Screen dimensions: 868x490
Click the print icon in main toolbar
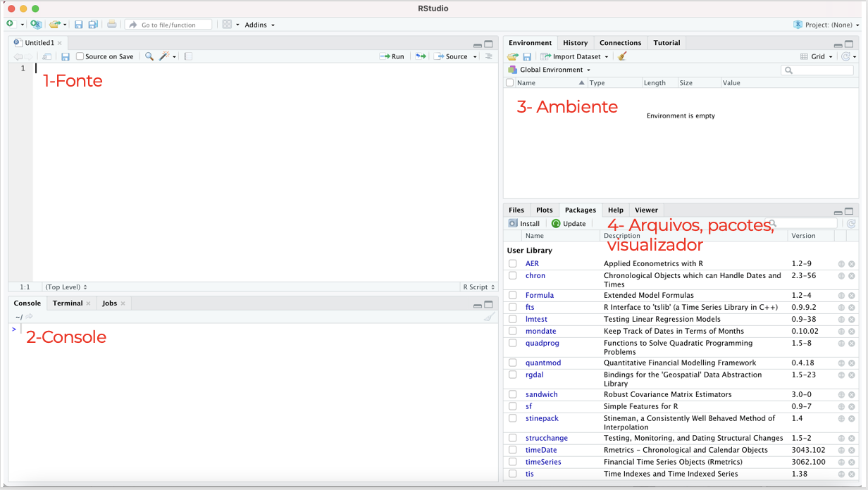coord(111,25)
